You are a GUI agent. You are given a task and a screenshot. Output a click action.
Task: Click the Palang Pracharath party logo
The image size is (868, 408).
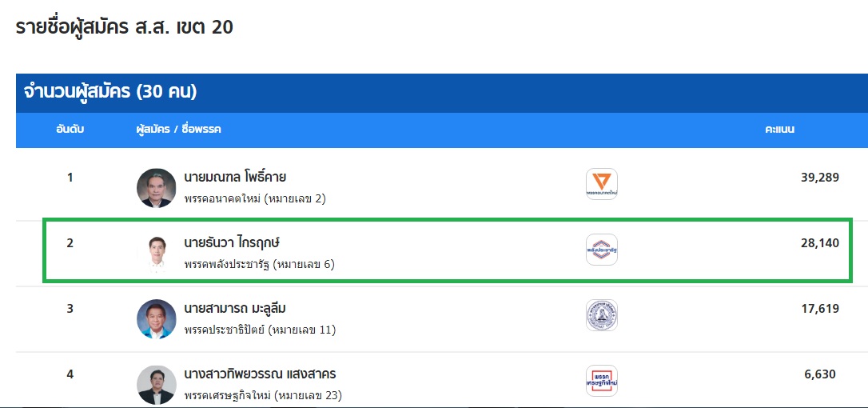(601, 250)
